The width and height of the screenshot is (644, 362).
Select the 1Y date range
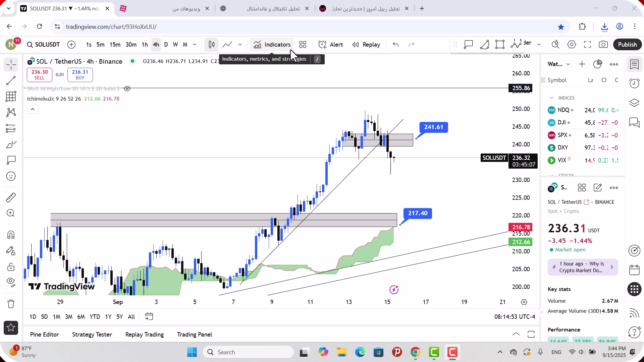coord(108,317)
